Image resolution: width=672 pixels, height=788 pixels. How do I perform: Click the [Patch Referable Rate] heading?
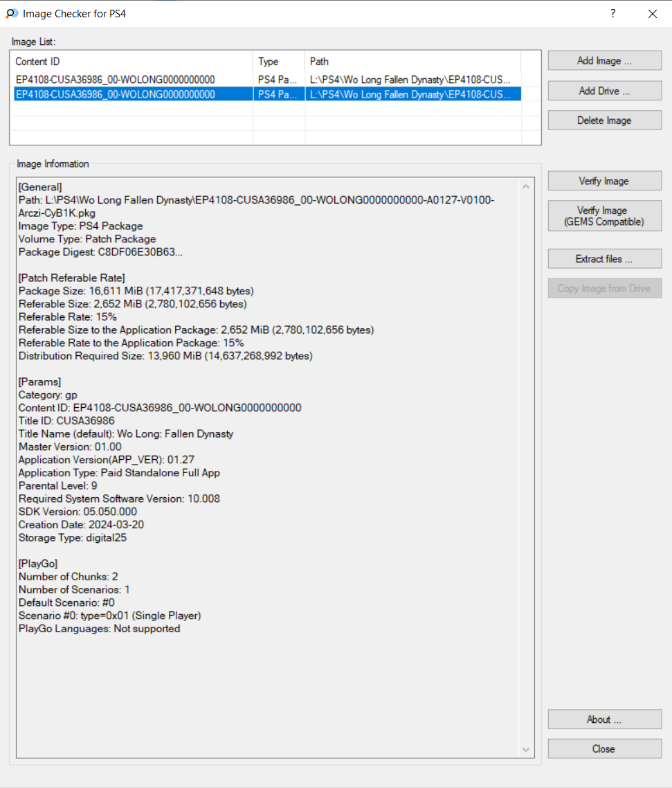[72, 278]
